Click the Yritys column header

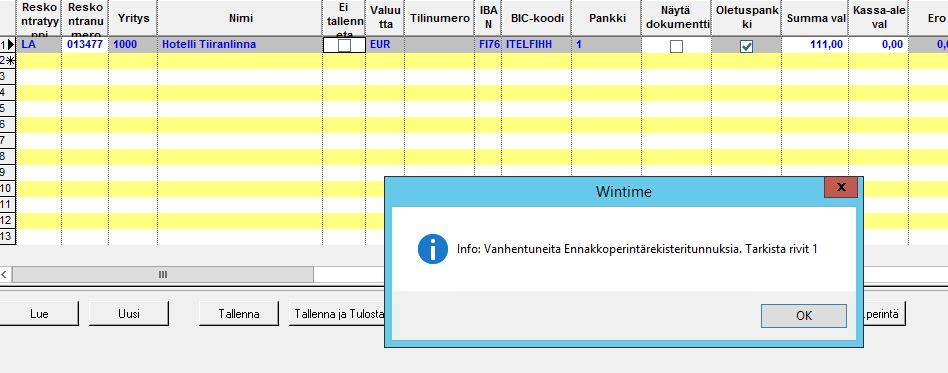click(x=134, y=18)
